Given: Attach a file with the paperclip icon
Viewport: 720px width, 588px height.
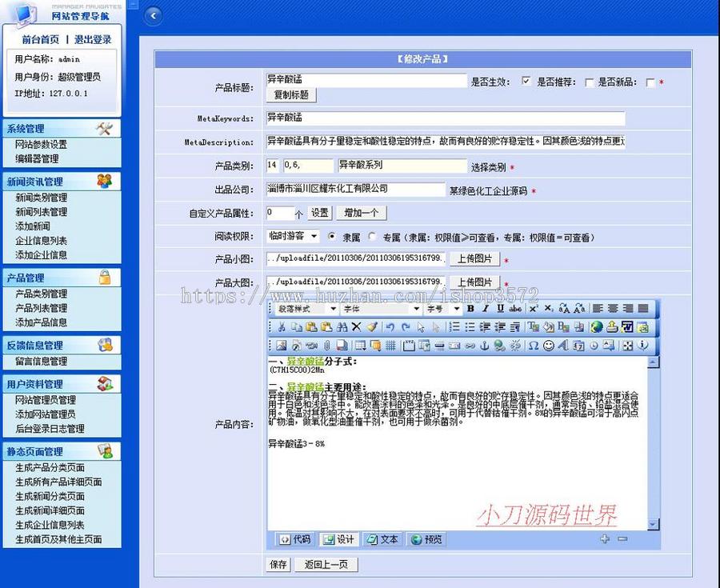Looking at the screenshot, I should (326, 345).
